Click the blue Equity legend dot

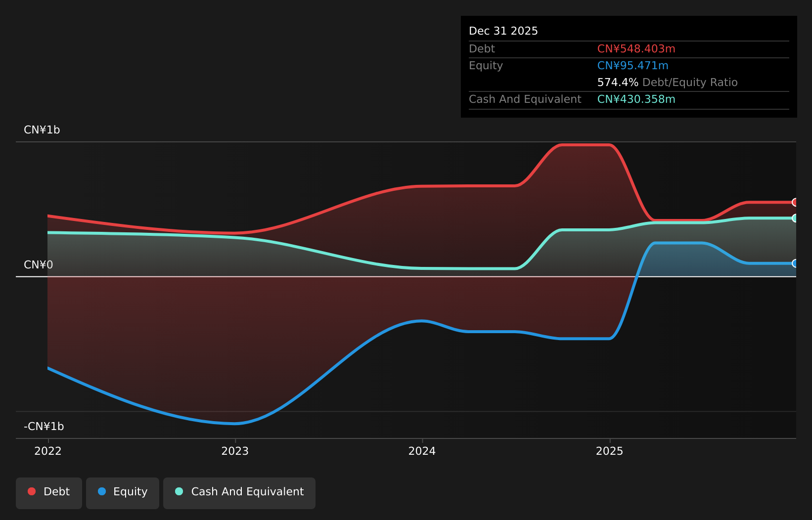[x=102, y=491]
